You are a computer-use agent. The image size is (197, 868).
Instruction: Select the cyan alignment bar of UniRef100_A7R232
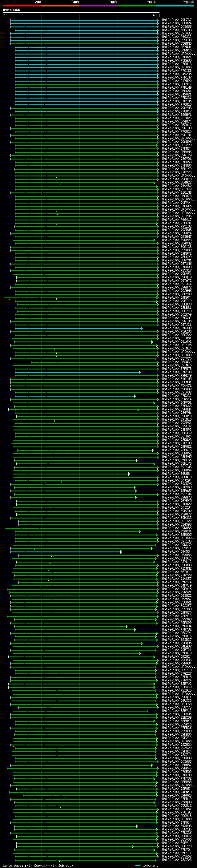click(x=75, y=396)
